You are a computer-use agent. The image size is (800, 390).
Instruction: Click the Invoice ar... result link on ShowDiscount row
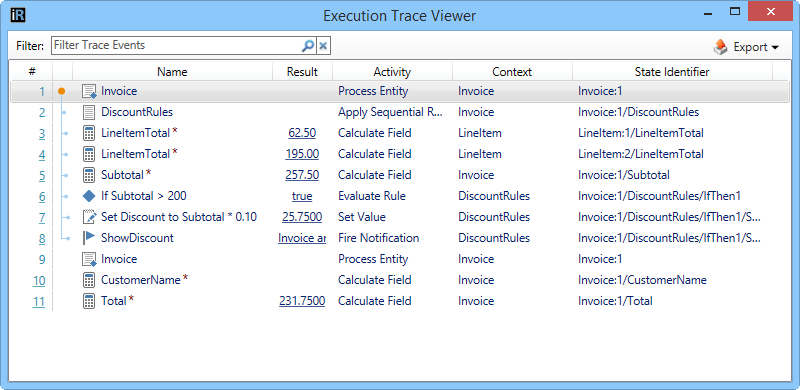(302, 238)
